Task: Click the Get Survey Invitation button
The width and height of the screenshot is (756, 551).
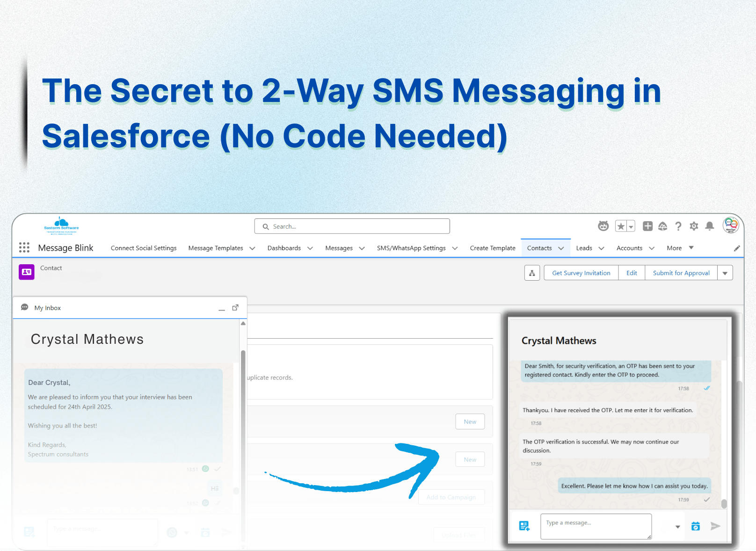Action: [x=581, y=273]
